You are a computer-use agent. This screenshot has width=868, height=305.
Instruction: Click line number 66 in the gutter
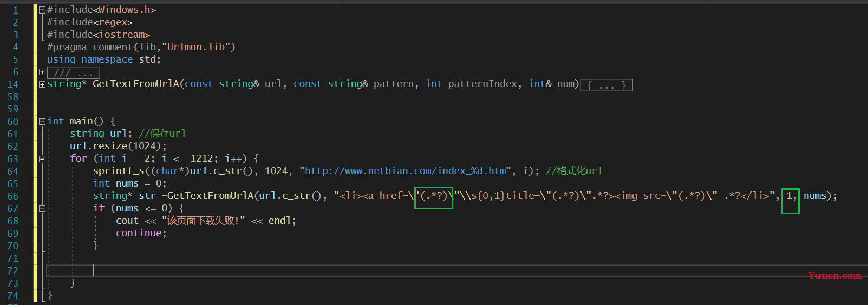[12, 196]
